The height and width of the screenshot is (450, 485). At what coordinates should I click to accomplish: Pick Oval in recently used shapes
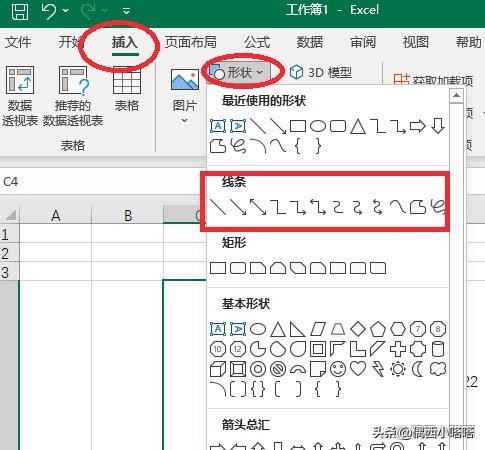(x=318, y=126)
